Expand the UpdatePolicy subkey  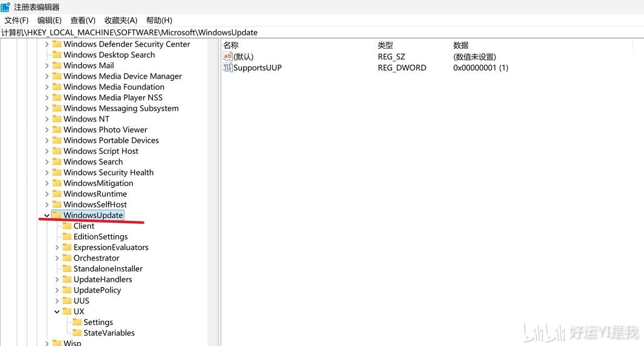[57, 290]
